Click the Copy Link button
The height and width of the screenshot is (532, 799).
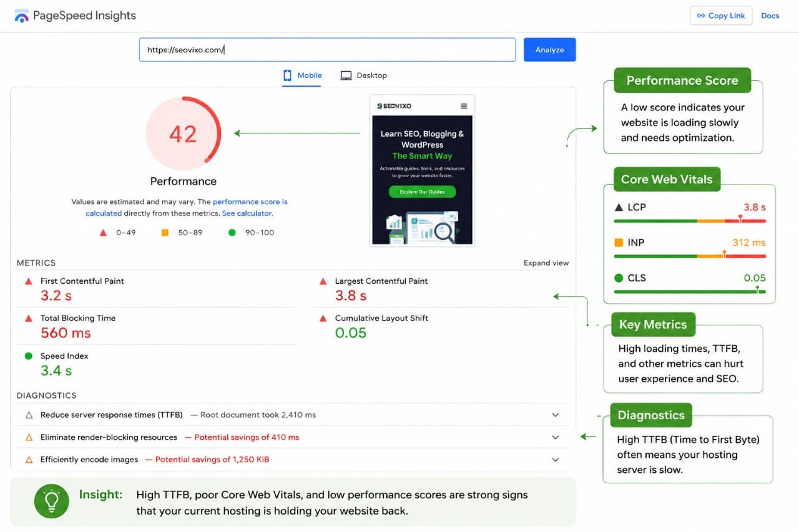tap(721, 16)
